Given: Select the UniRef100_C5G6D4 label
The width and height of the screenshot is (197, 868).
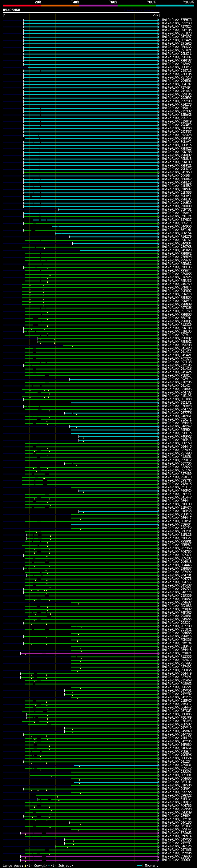Looking at the screenshot, I should (x=176, y=860).
